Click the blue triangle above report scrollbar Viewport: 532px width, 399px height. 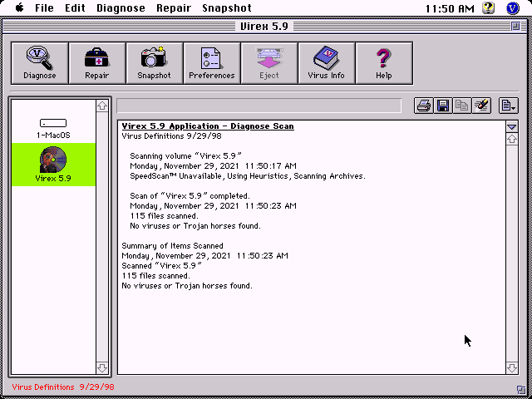pyautogui.click(x=512, y=127)
